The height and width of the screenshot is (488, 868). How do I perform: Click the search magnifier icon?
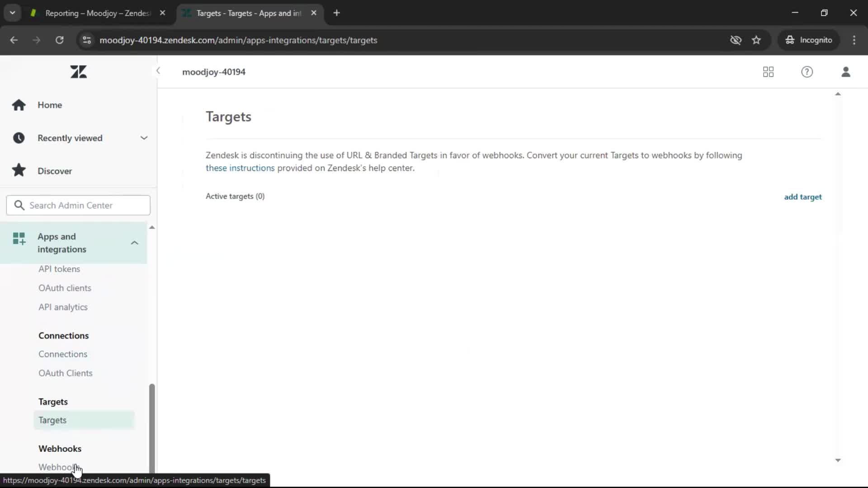(19, 205)
